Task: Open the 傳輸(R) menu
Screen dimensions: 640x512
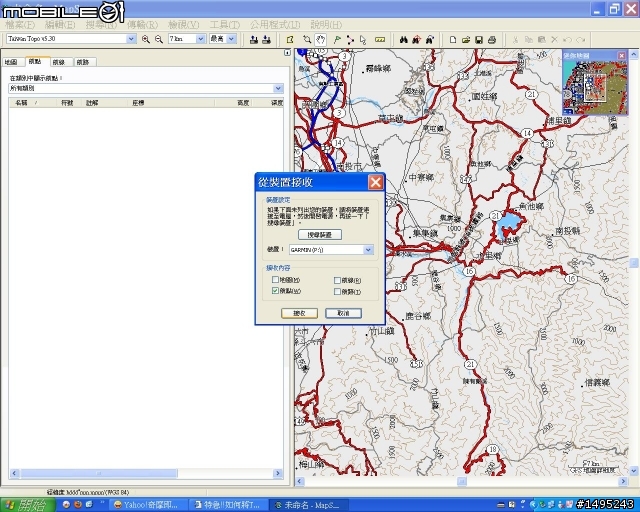Action: (x=142, y=24)
